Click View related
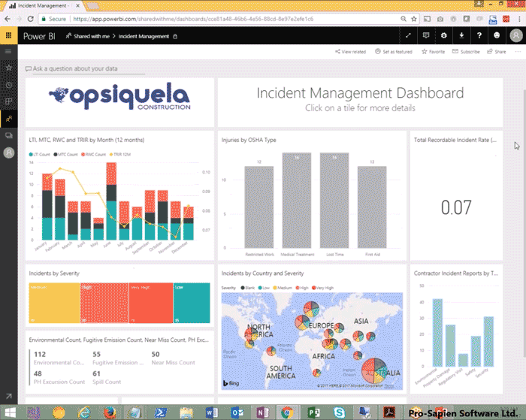The width and height of the screenshot is (526, 420). (x=351, y=52)
